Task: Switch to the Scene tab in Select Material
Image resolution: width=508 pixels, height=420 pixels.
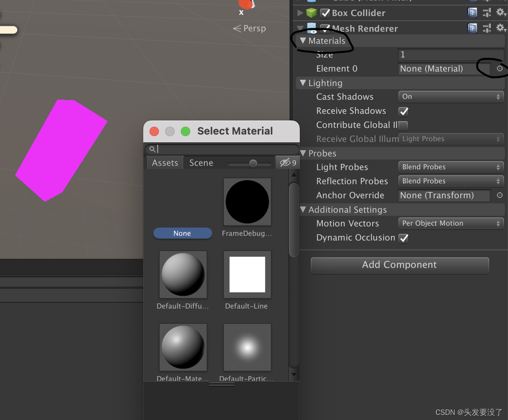Action: pyautogui.click(x=201, y=162)
